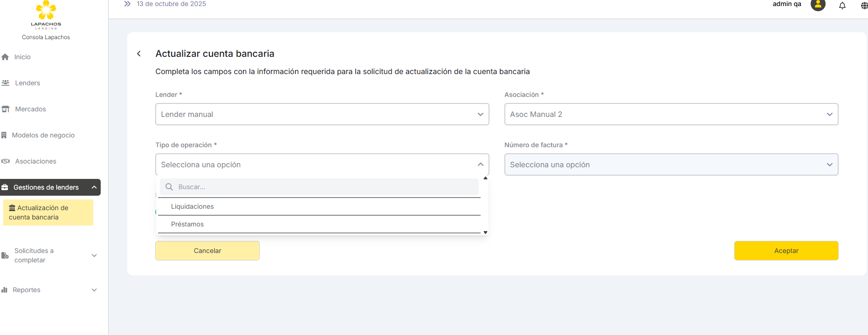This screenshot has width=868, height=335.
Task: Open the Número de factura dropdown
Action: (x=671, y=164)
